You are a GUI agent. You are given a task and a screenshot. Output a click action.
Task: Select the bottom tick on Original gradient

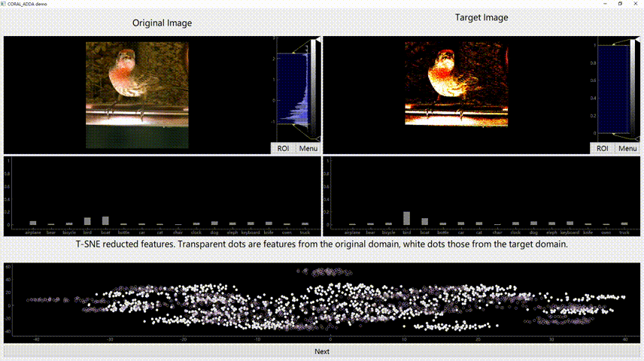coord(318,139)
